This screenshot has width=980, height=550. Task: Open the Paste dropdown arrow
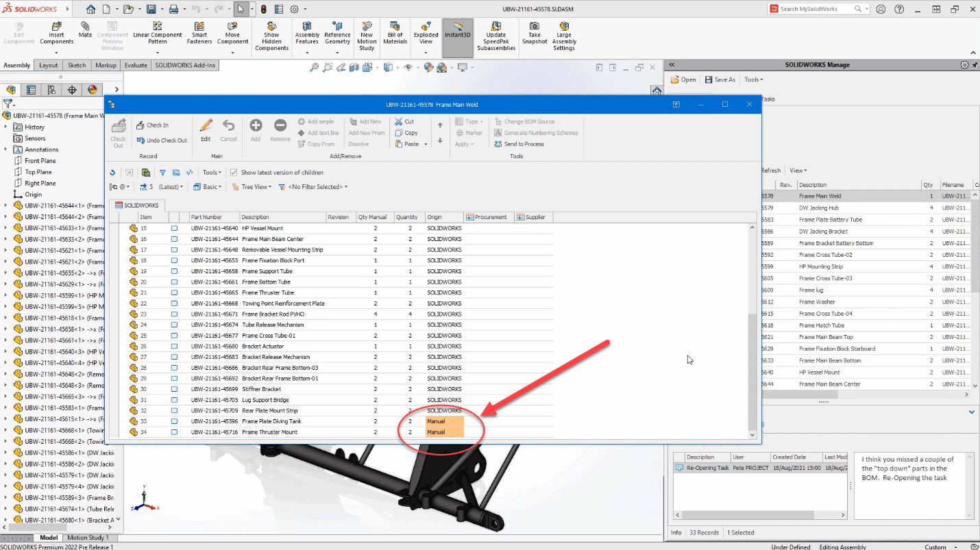pyautogui.click(x=426, y=145)
